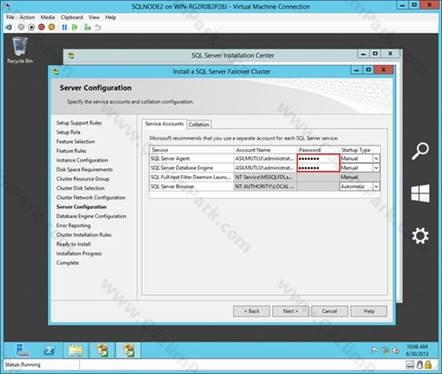
Task: Open the Recycle Bin desktop icon
Action: pos(20,50)
